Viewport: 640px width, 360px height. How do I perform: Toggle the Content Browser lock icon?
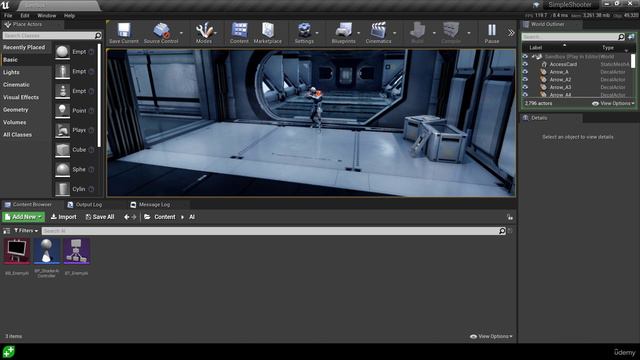(x=510, y=217)
